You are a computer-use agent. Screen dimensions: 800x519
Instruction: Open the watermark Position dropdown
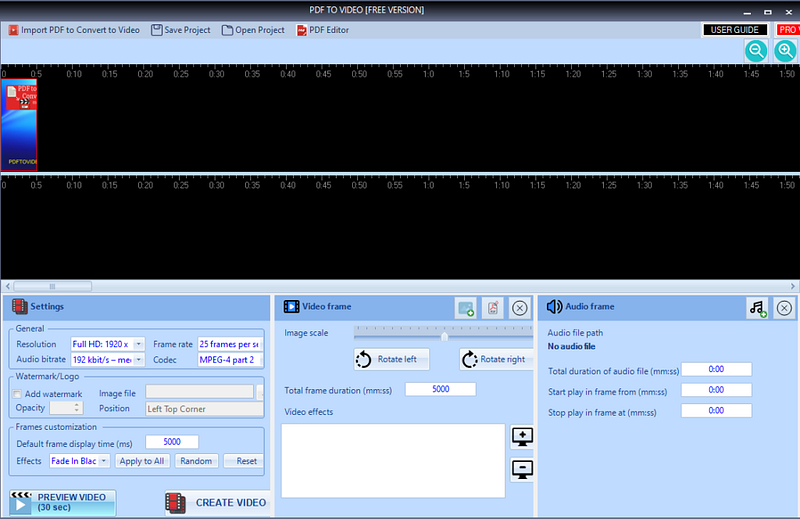pos(204,409)
